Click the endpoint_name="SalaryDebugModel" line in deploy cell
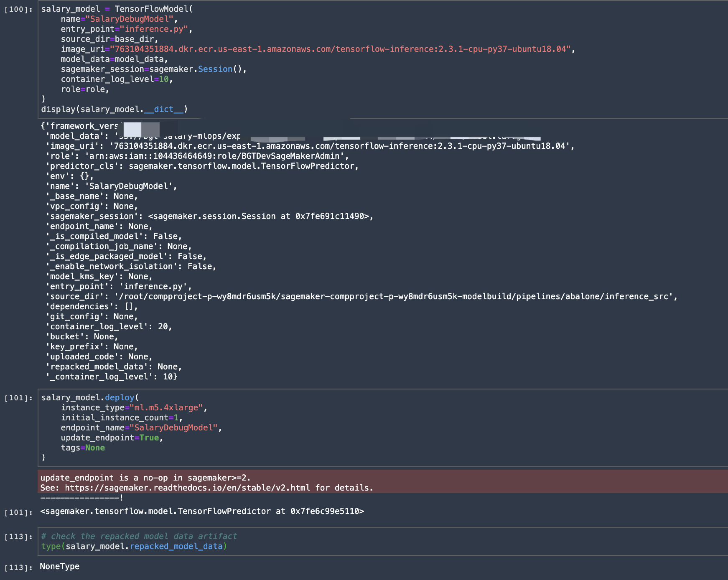The height and width of the screenshot is (580, 728). click(x=141, y=427)
